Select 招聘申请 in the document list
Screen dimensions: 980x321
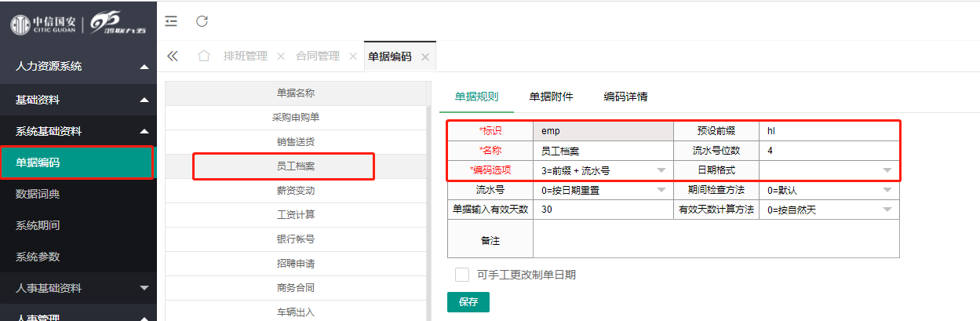(x=296, y=263)
